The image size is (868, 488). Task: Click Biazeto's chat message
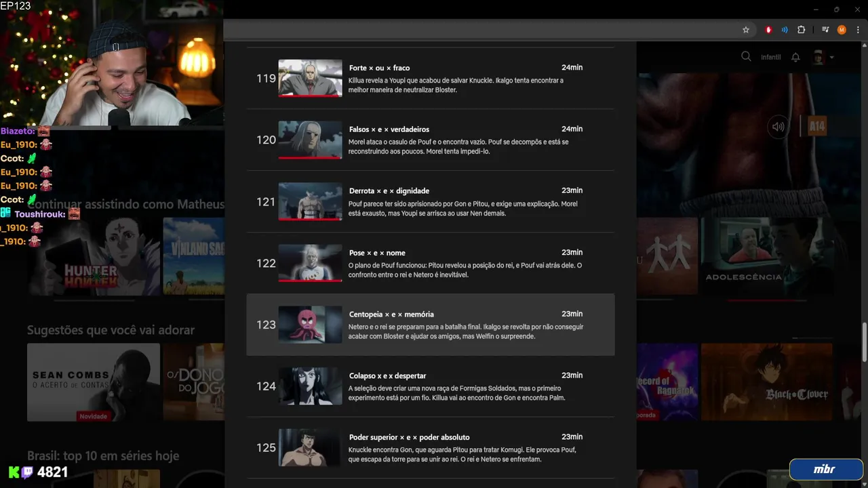click(25, 131)
